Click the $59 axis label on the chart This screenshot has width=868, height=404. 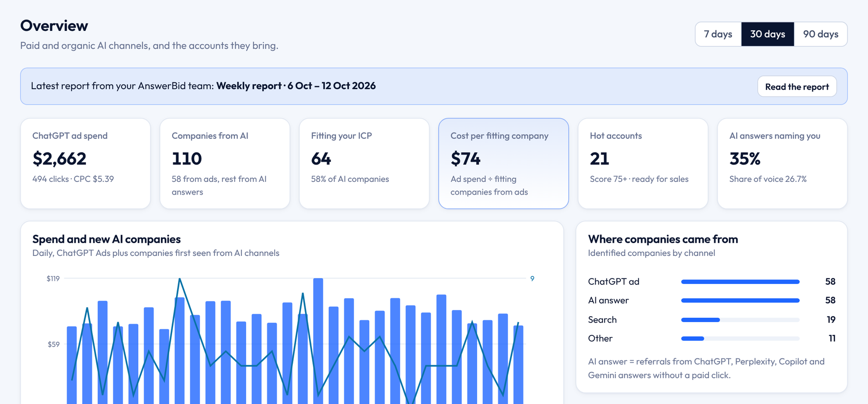pos(53,344)
